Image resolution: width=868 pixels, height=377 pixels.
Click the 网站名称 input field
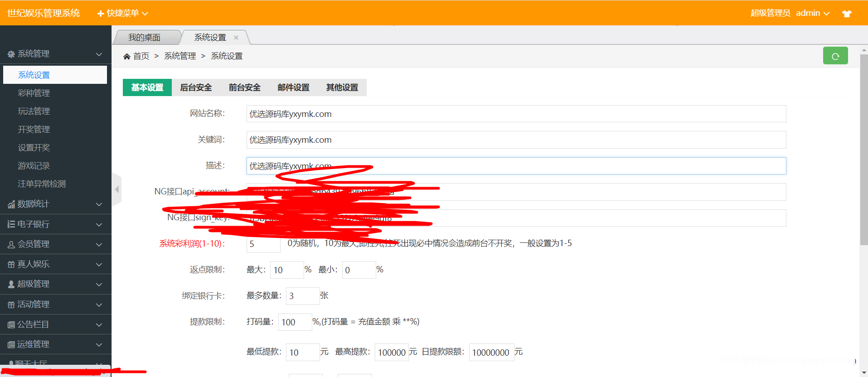[516, 114]
